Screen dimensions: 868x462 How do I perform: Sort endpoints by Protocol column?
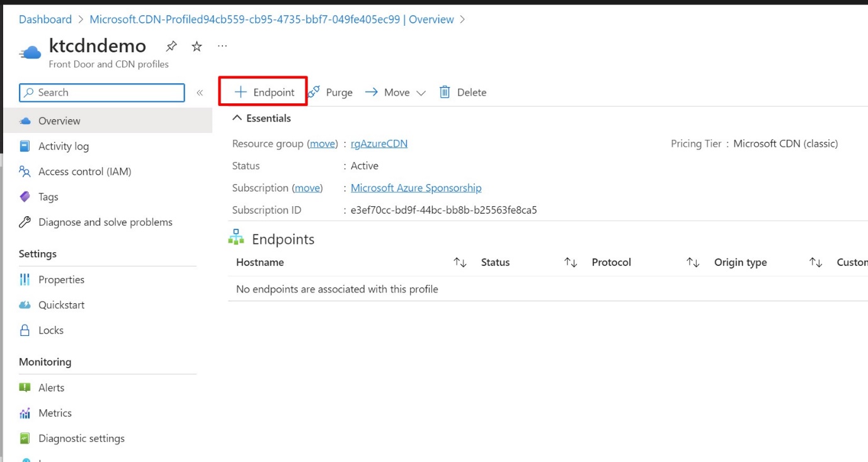pyautogui.click(x=692, y=262)
